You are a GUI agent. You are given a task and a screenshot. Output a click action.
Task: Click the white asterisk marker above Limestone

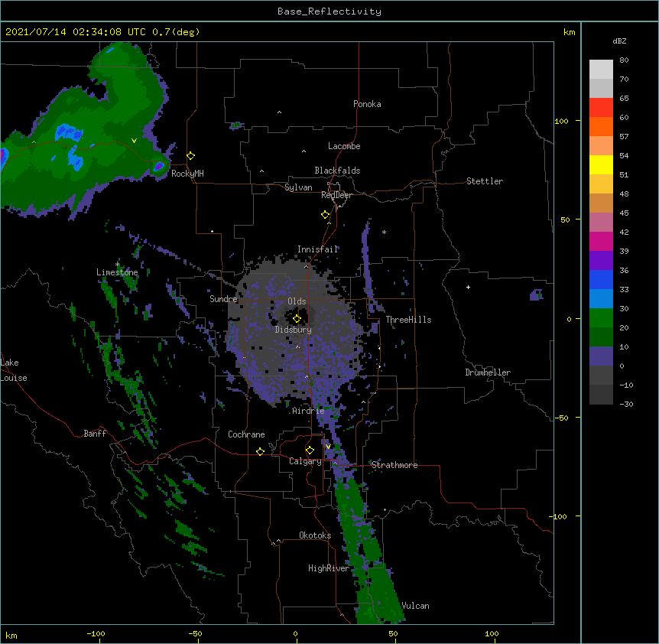pyautogui.click(x=118, y=265)
